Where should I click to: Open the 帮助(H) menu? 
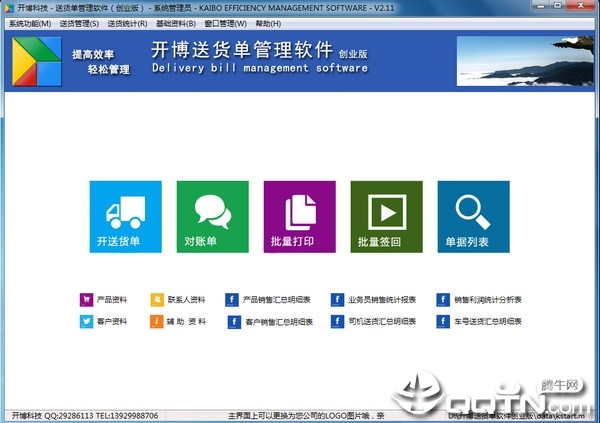(268, 24)
